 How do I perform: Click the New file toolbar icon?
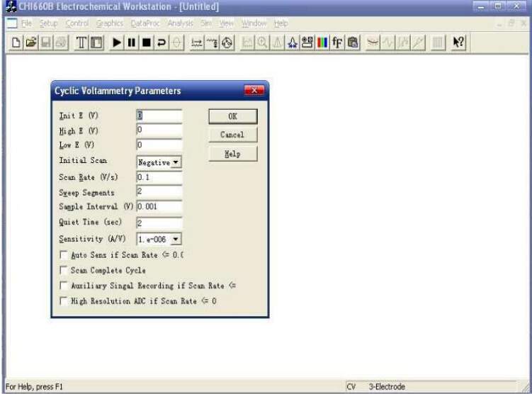[16, 43]
